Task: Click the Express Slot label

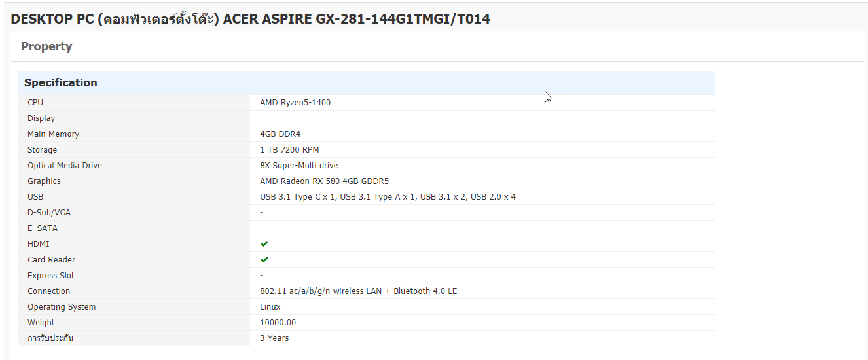Action: tap(51, 276)
